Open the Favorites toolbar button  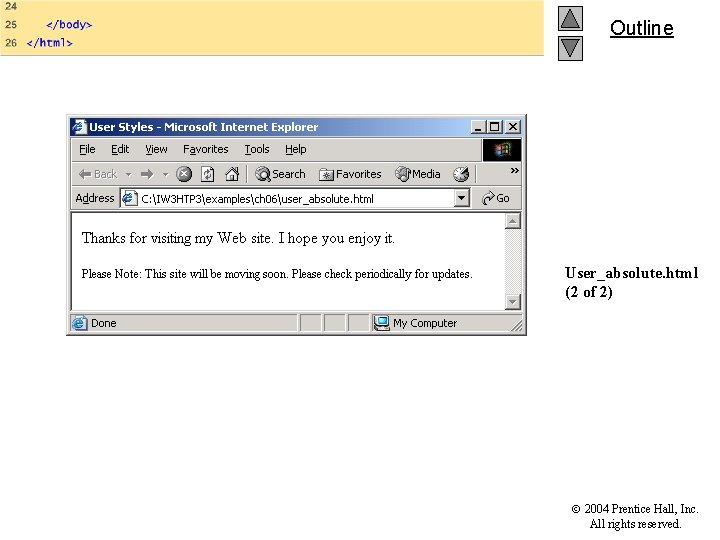pos(350,174)
